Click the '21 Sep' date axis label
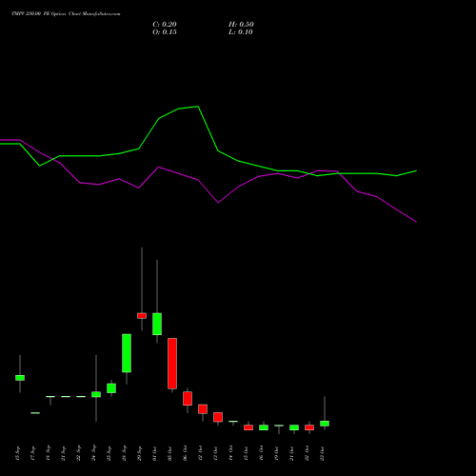Image resolution: width=476 pixels, height=476 pixels. pyautogui.click(x=63, y=453)
